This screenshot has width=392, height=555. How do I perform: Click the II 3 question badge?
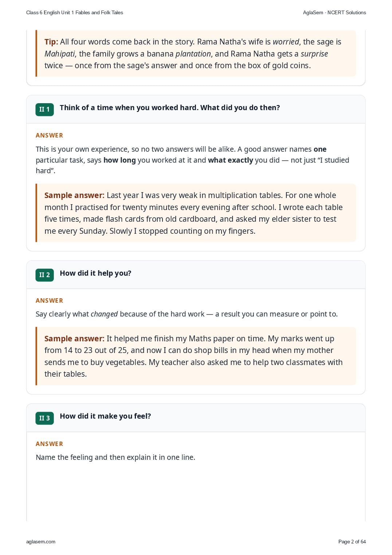(44, 418)
